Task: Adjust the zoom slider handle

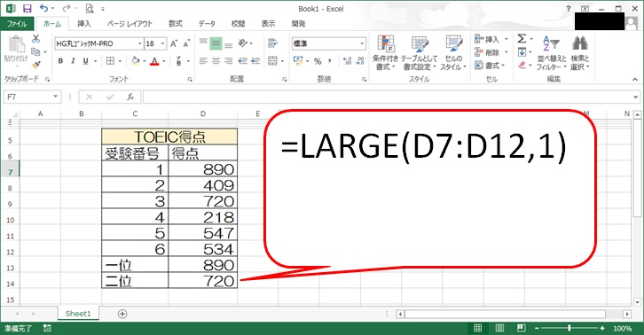Action: (x=569, y=328)
